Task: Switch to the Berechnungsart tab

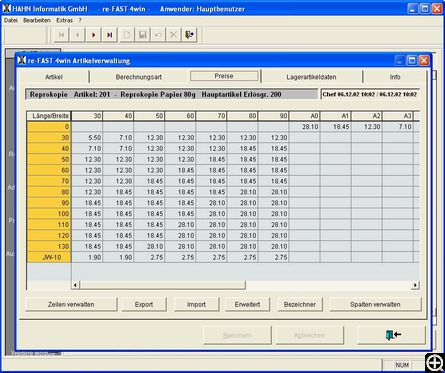Action: pyautogui.click(x=139, y=77)
